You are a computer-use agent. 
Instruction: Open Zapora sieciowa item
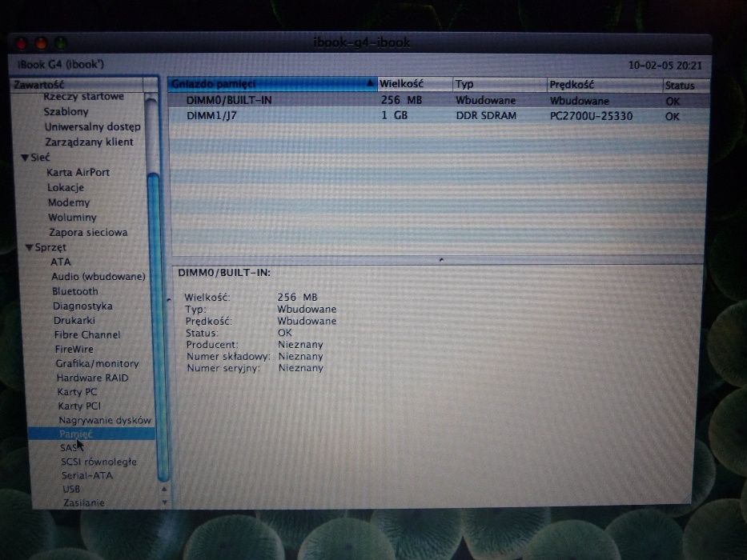click(89, 232)
